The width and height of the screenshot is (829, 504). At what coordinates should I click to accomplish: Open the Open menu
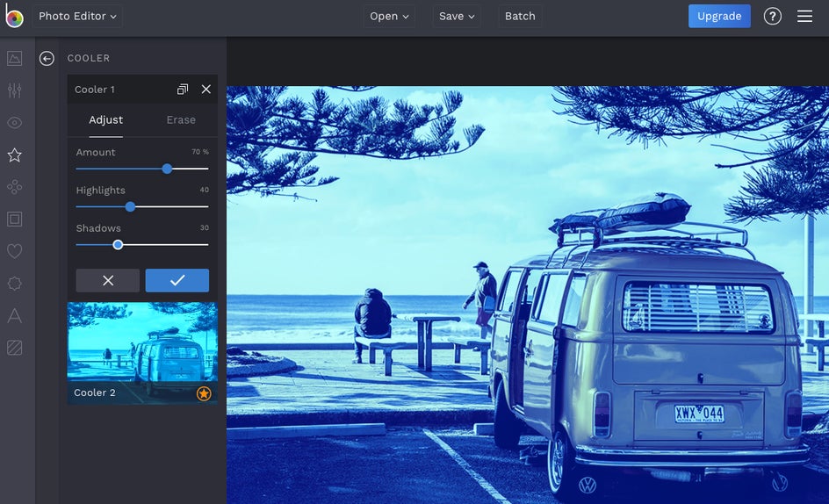389,17
